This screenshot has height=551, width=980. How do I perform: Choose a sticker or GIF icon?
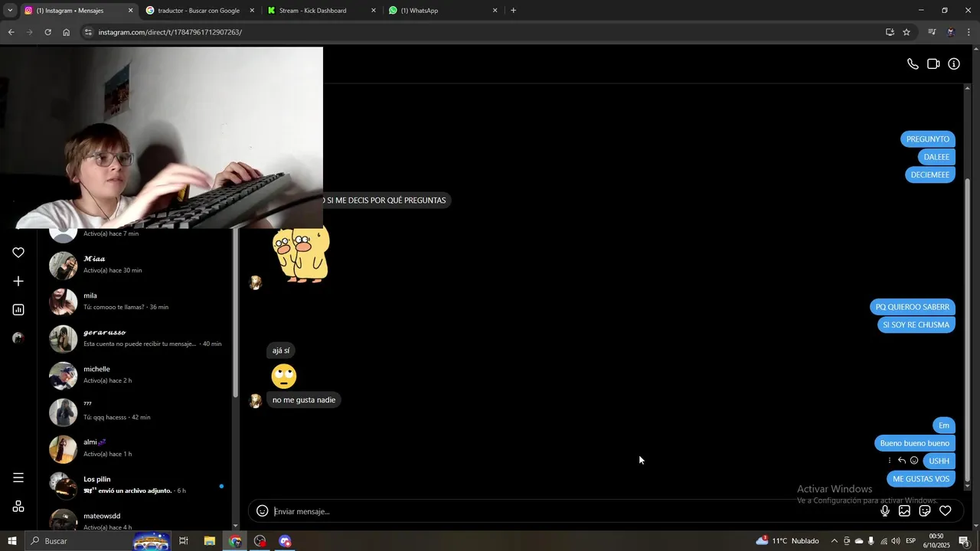coord(925,511)
